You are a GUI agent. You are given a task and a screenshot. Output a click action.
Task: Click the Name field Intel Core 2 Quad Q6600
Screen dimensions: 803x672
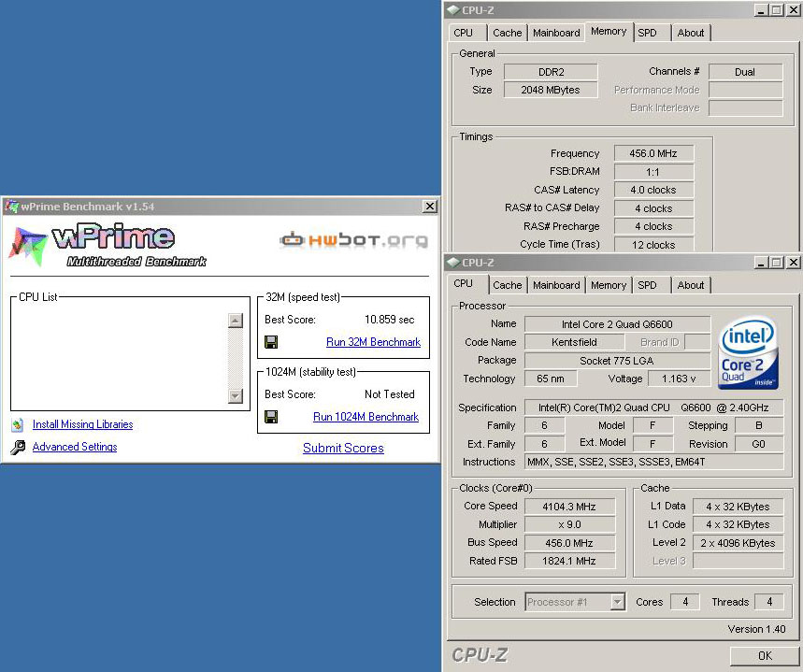click(x=617, y=324)
